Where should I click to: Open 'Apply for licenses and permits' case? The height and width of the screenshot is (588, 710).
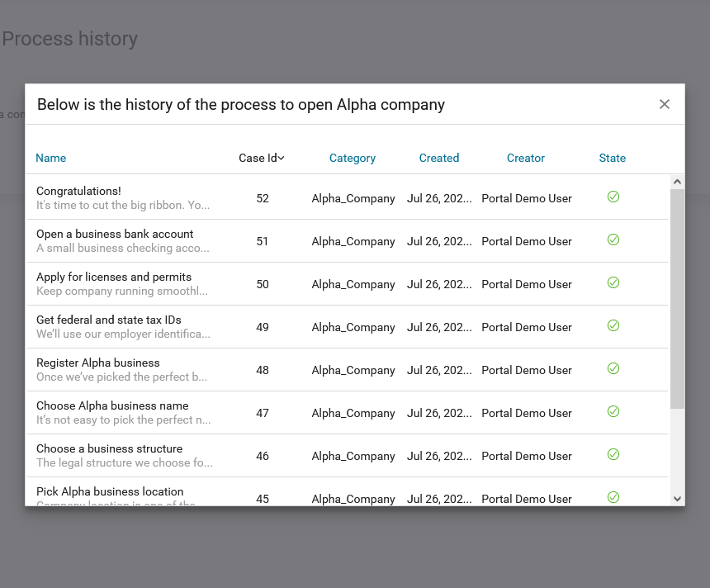click(114, 277)
